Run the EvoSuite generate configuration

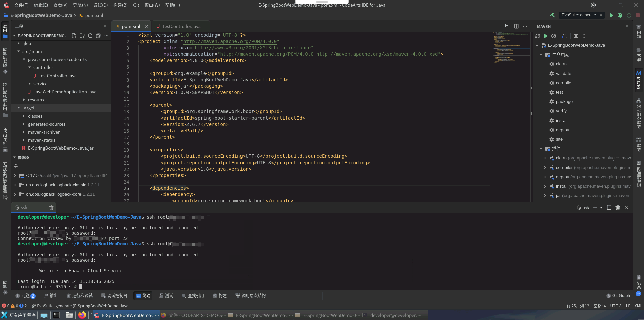pos(611,15)
